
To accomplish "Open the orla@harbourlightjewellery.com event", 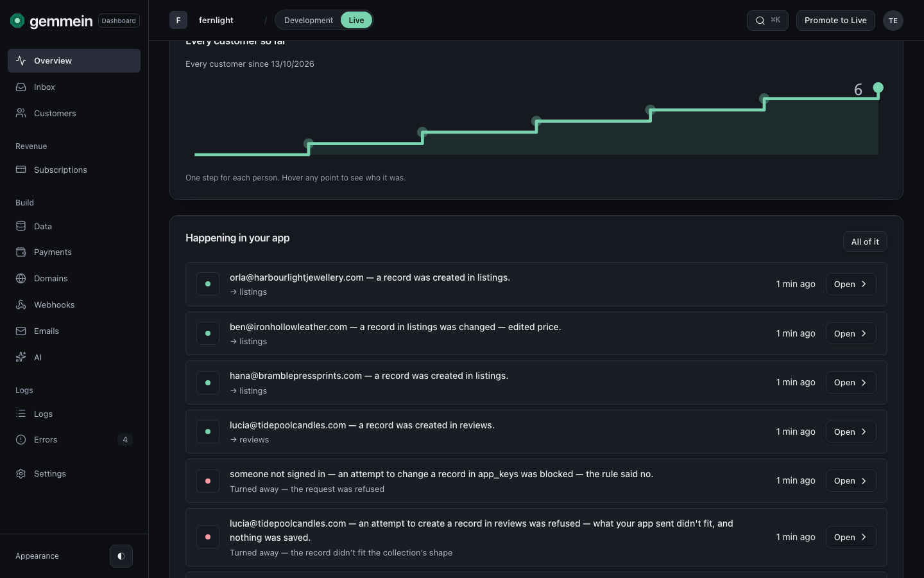I will (x=851, y=285).
